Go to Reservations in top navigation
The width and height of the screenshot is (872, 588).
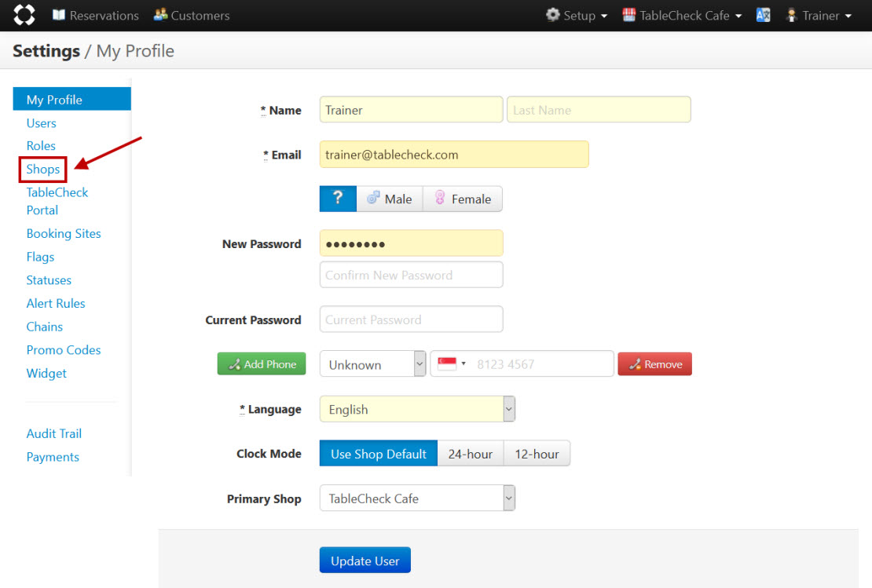tap(96, 16)
